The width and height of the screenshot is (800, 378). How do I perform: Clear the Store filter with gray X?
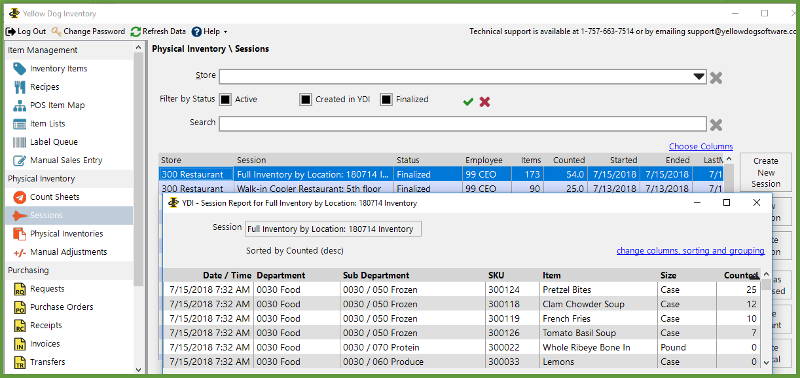click(x=716, y=78)
